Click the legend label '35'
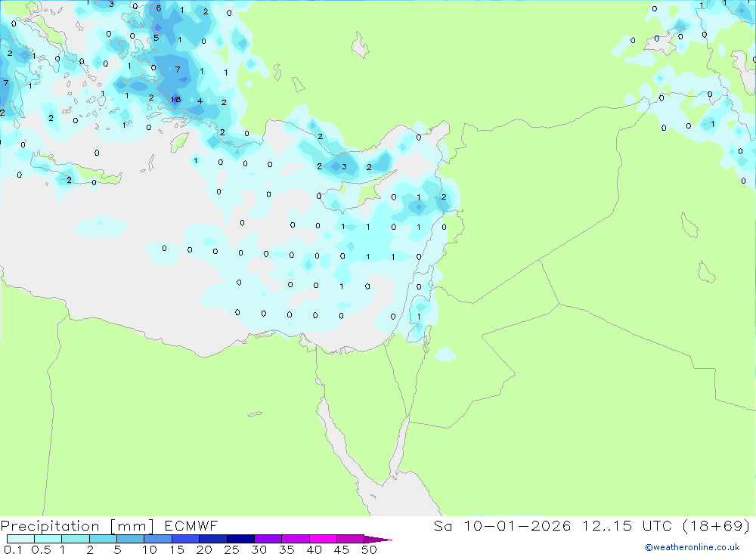Image resolution: width=756 pixels, height=554 pixels. point(287,549)
